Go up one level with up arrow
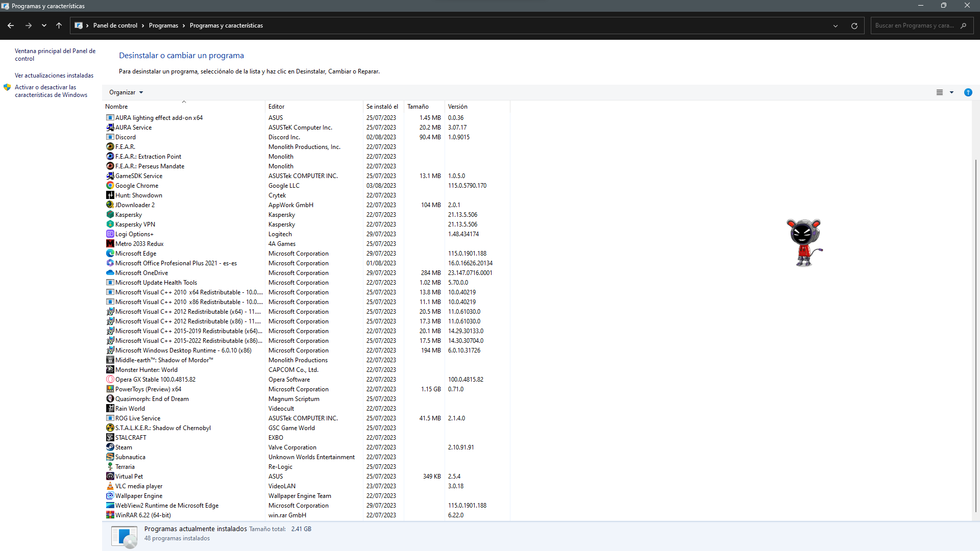This screenshot has height=551, width=980. [59, 26]
